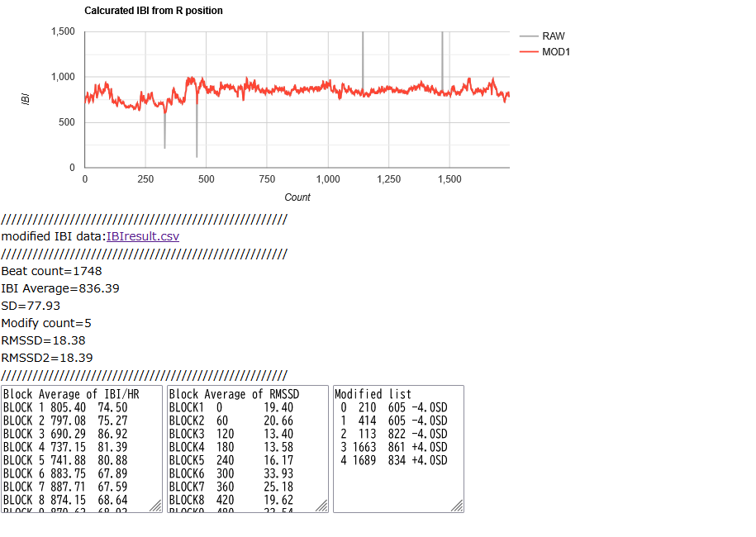Click resize handle of IBI/HR block box
756x537 pixels.
click(155, 506)
